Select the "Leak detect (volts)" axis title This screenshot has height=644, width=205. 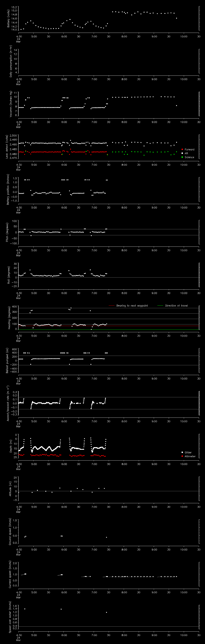(7, 147)
